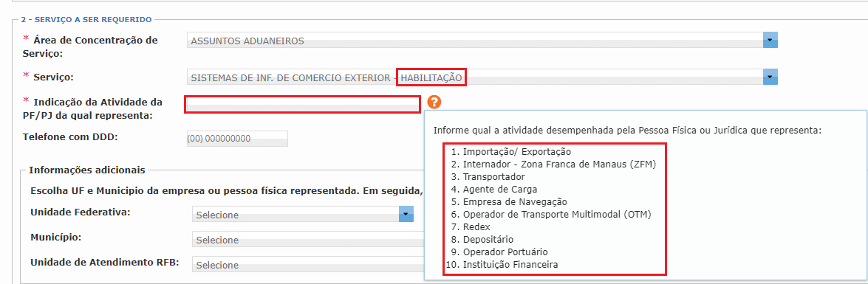Open the Unidade de Atendimento RFB combo box
This screenshot has height=284, width=868.
(x=308, y=265)
